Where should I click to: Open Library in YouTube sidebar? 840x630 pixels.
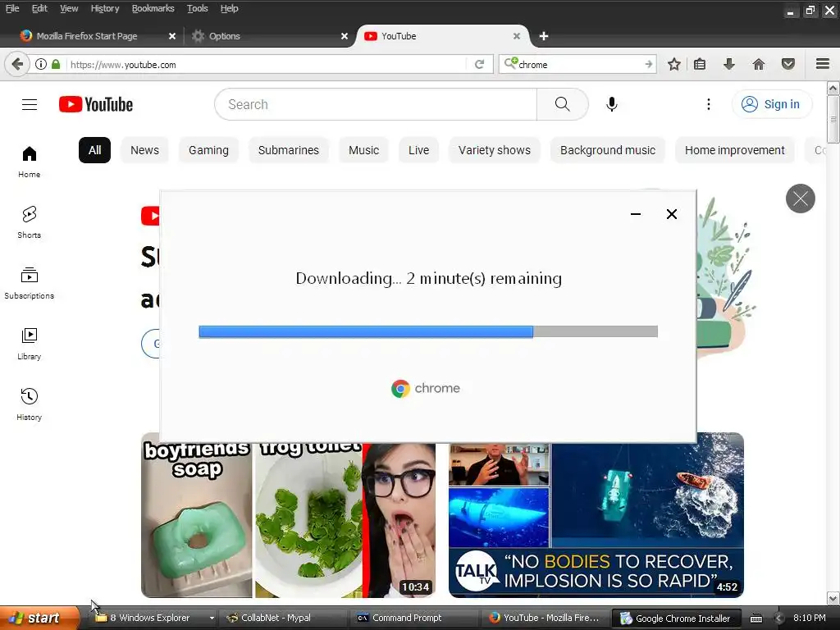29,344
